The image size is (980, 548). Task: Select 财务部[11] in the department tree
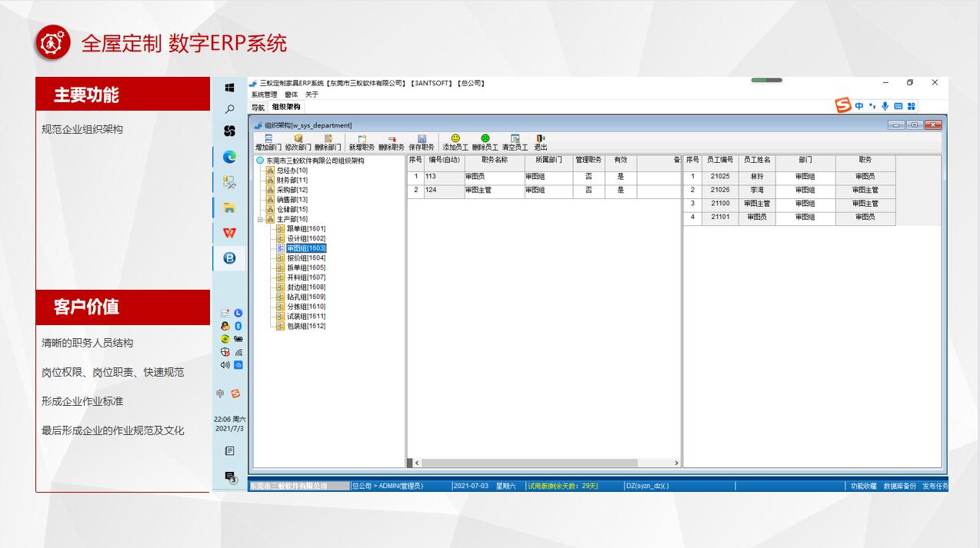point(292,180)
